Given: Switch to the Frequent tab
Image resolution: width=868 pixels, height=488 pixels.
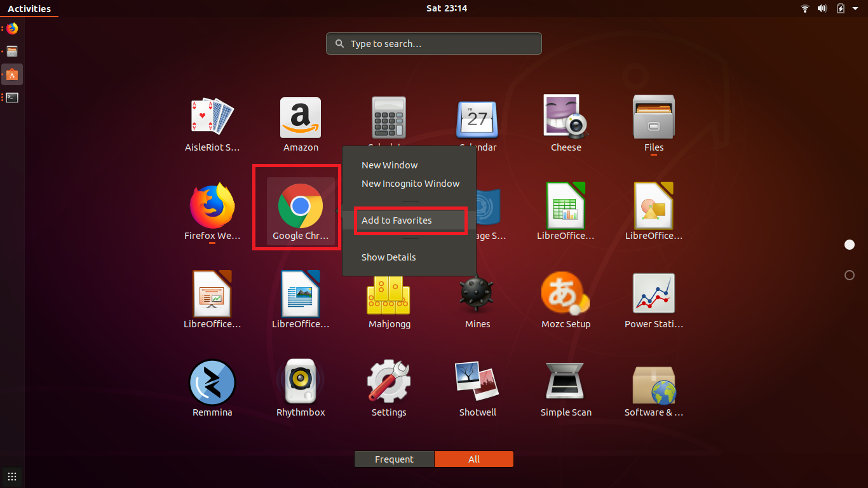Looking at the screenshot, I should click(394, 459).
